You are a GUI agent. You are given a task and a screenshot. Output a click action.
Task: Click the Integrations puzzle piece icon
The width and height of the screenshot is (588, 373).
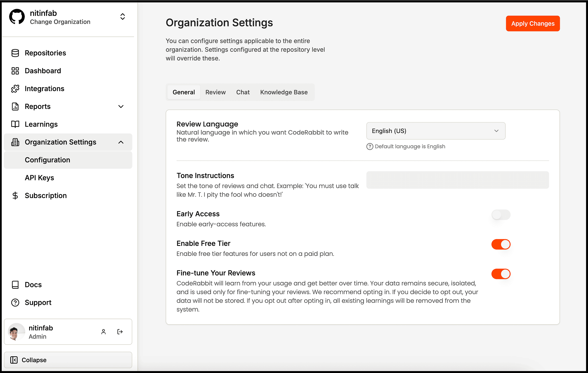point(15,89)
